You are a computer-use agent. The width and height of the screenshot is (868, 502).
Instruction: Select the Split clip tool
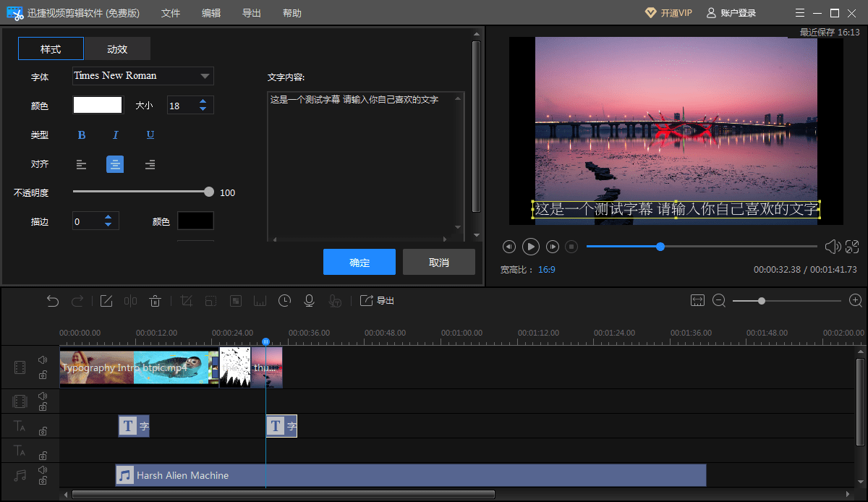click(x=129, y=300)
